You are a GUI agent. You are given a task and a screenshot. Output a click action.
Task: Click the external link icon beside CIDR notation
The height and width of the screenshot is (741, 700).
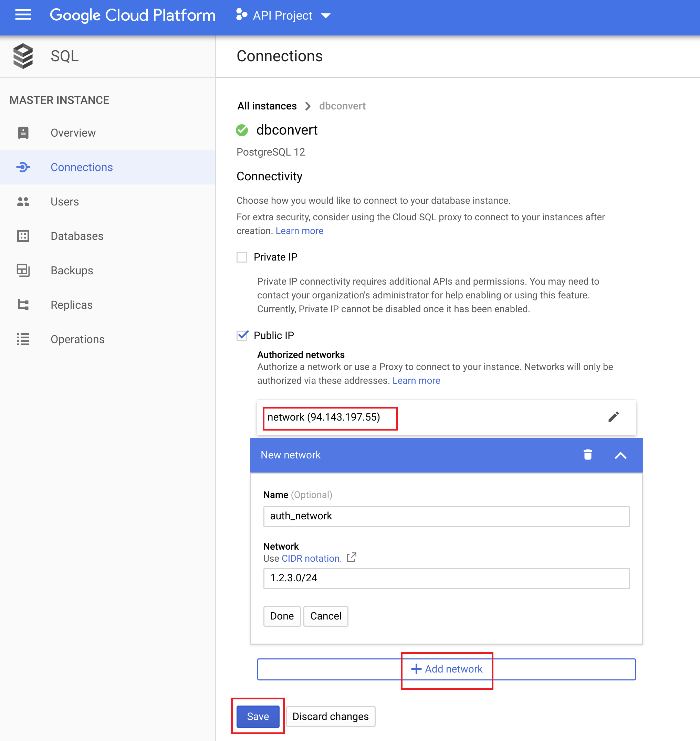pos(352,558)
